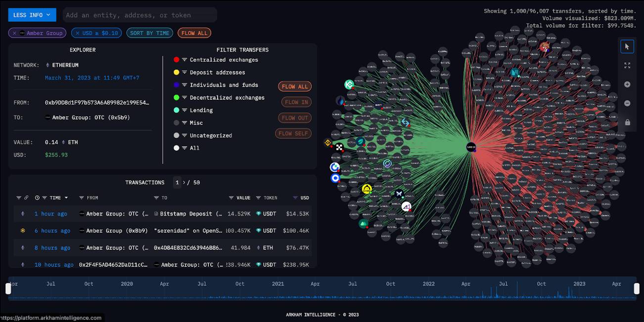Click the yellow circular node in graph
644x322 pixels.
pos(367,189)
